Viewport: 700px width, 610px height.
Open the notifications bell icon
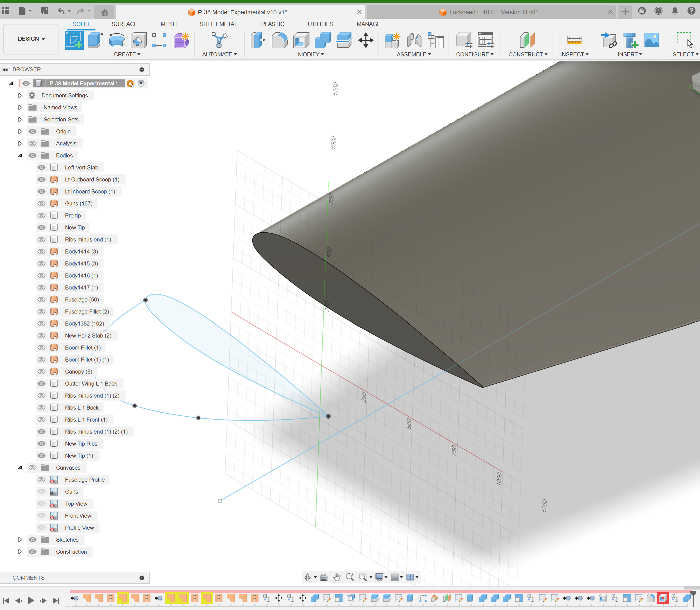(x=675, y=11)
